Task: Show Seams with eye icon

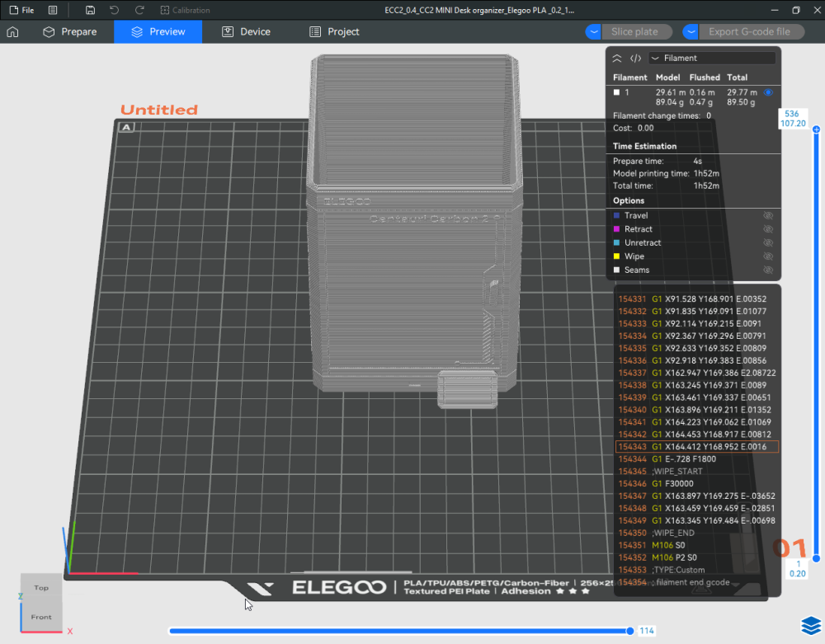Action: click(768, 270)
